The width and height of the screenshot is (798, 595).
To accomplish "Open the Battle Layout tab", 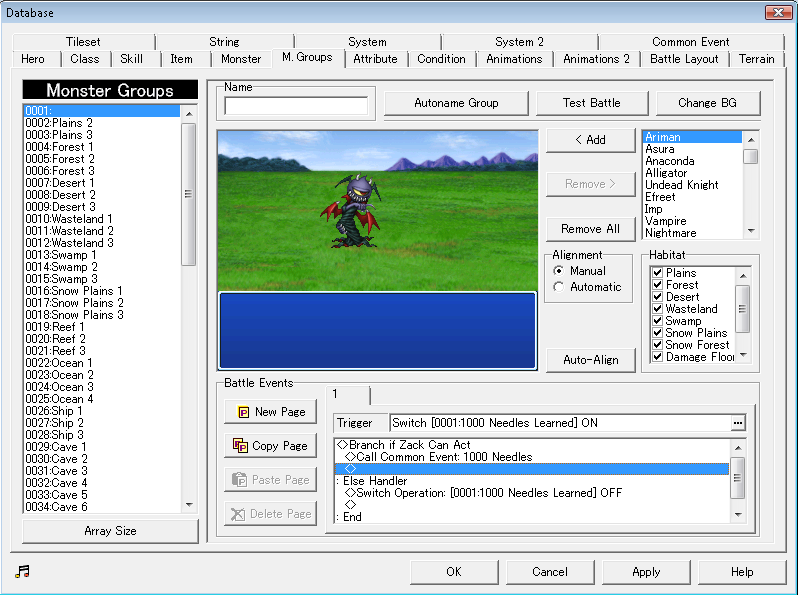I will pyautogui.click(x=684, y=59).
